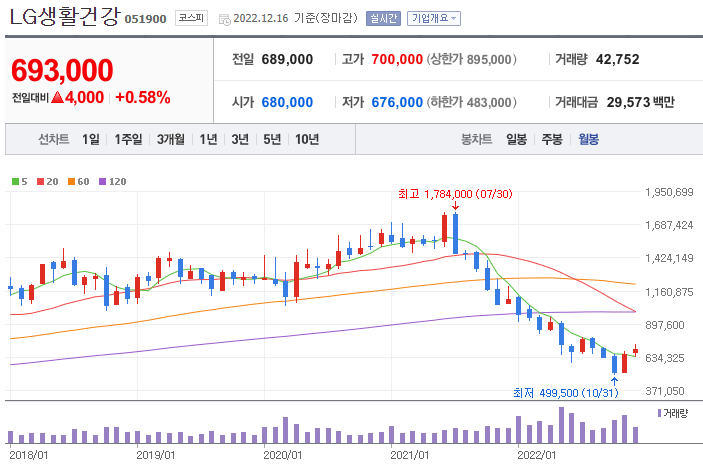This screenshot has width=703, height=466.
Task: Click the 실시간 button
Action: [x=383, y=18]
